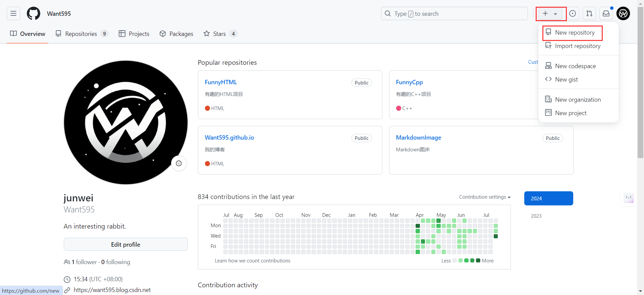Open the Projects tab
The width and height of the screenshot is (644, 295).
pyautogui.click(x=134, y=34)
